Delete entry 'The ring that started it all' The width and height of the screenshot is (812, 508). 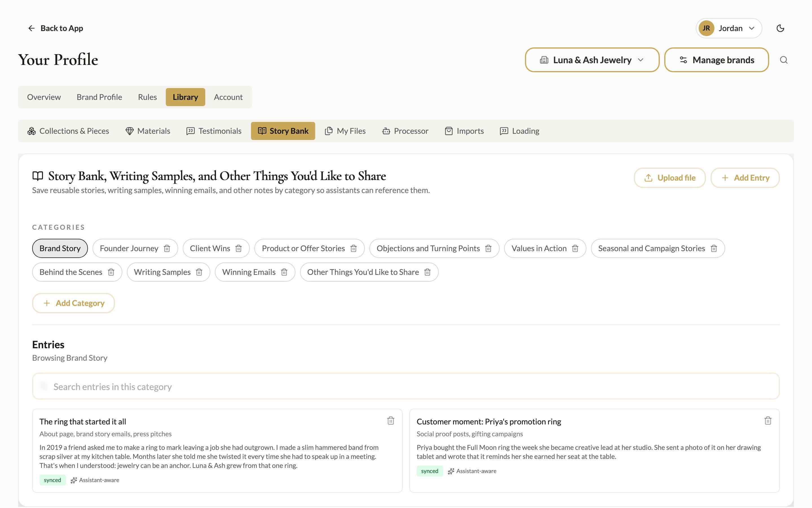(x=390, y=421)
